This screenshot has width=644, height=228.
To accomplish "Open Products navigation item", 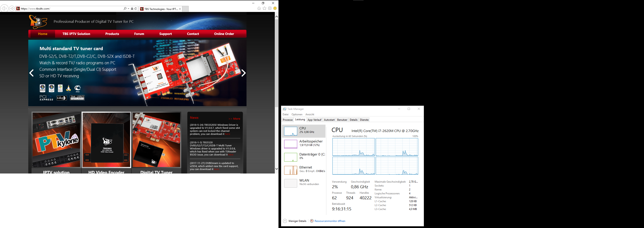I will coord(112,34).
